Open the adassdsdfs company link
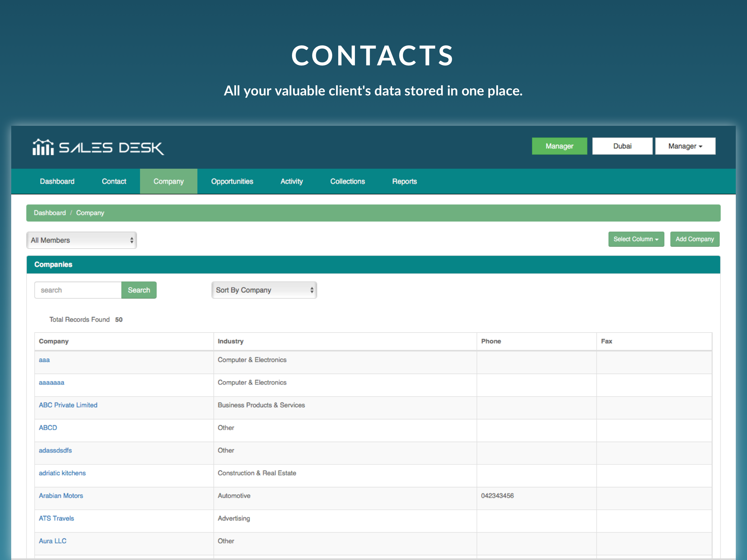 coord(55,450)
